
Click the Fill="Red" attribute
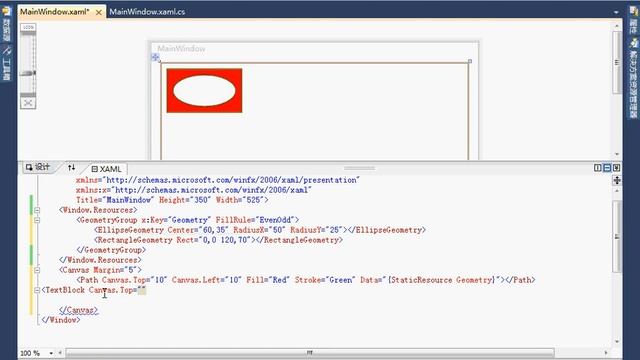coord(268,280)
